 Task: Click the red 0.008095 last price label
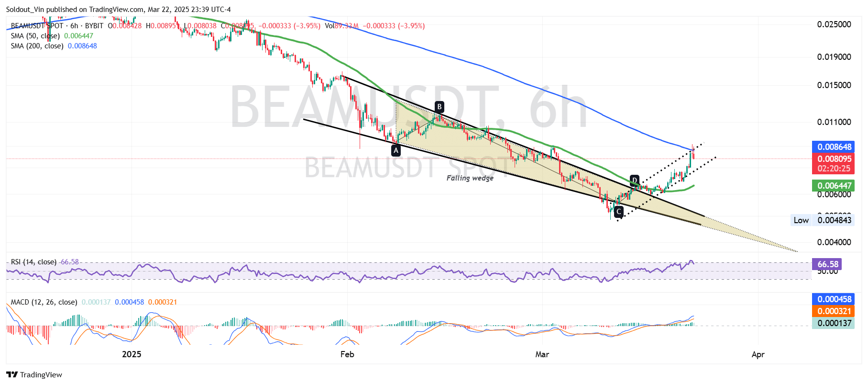tap(834, 159)
